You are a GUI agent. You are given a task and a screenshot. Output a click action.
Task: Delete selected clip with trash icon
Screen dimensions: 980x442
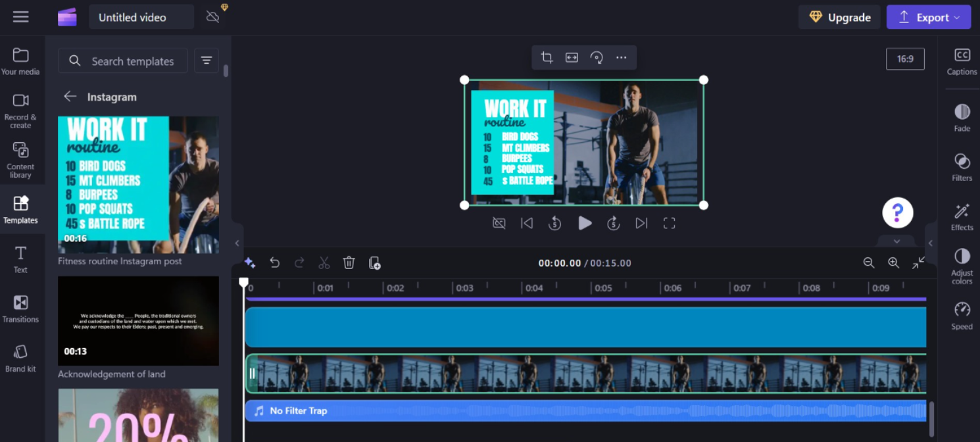[x=349, y=263]
